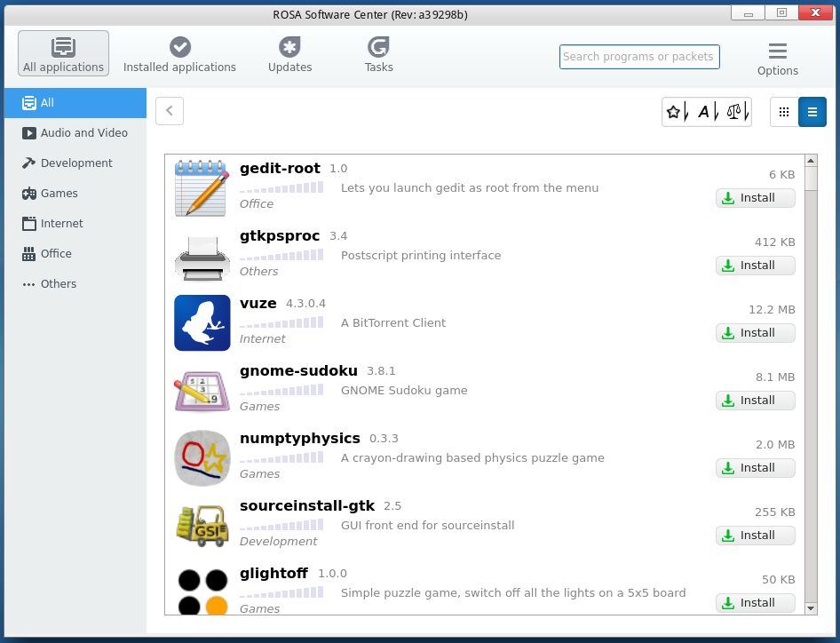Click the arrow beside the scales sort icon

tap(746, 111)
